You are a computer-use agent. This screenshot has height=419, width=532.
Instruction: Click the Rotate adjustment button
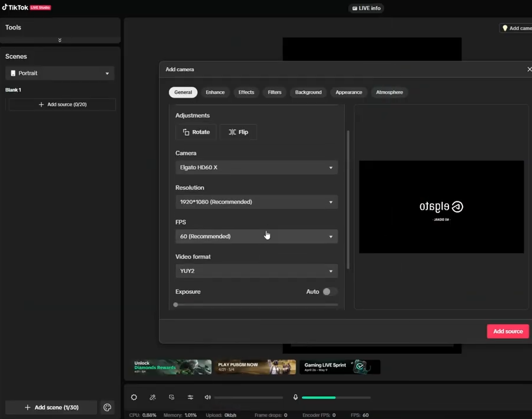pyautogui.click(x=196, y=132)
